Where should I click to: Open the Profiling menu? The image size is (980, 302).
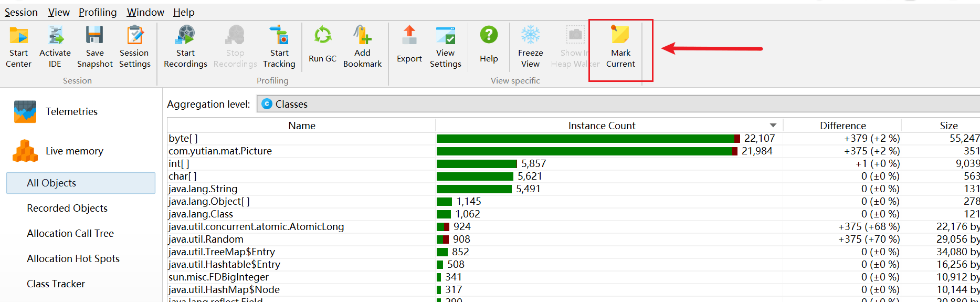pyautogui.click(x=98, y=12)
